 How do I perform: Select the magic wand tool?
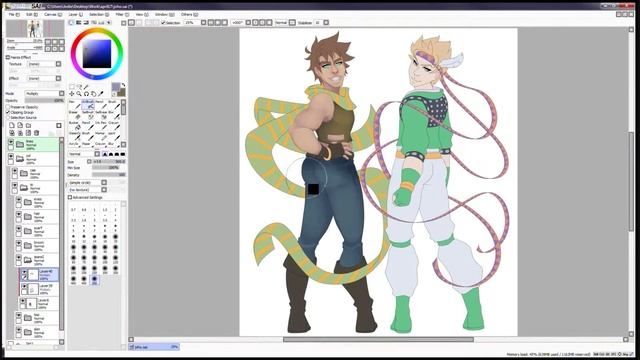[86, 87]
